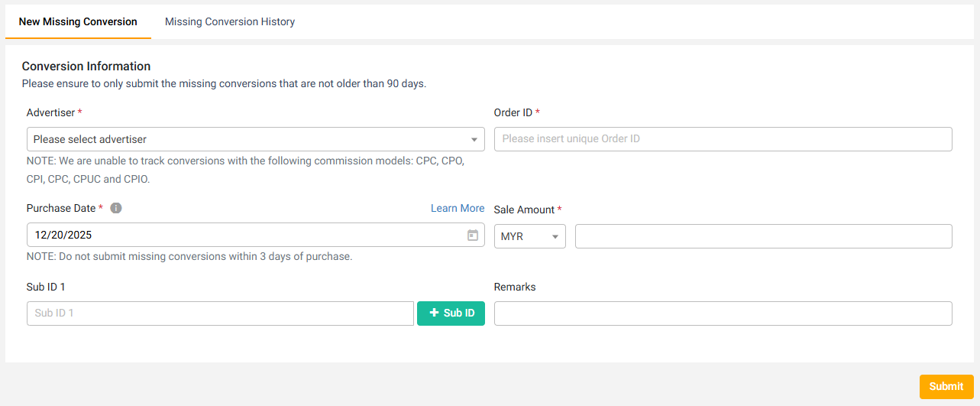Add another field with + Sub ID button

coord(451,313)
